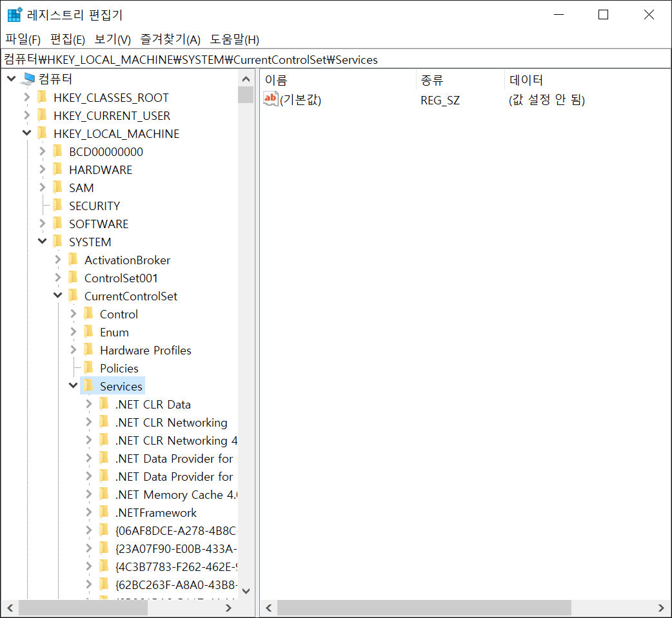The width and height of the screenshot is (672, 618).
Task: Select the (기본값) value name
Action: pos(301,99)
